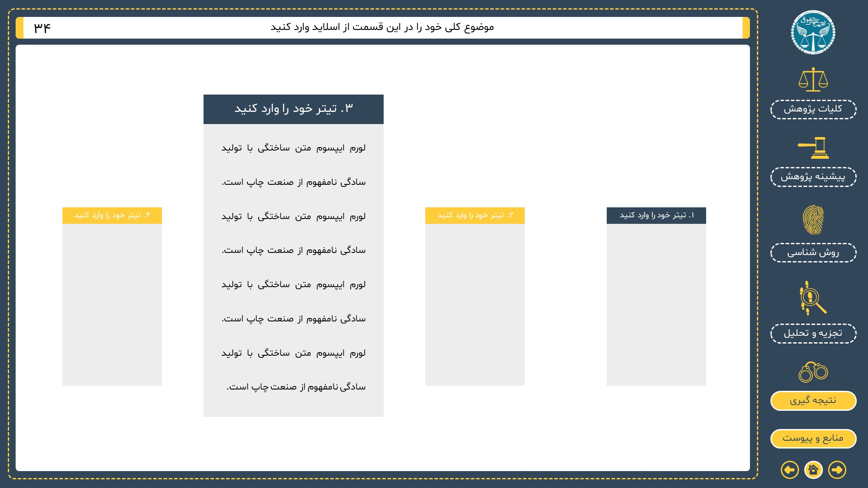Expand the yellow card number ۴
The image size is (868, 488).
(x=112, y=216)
